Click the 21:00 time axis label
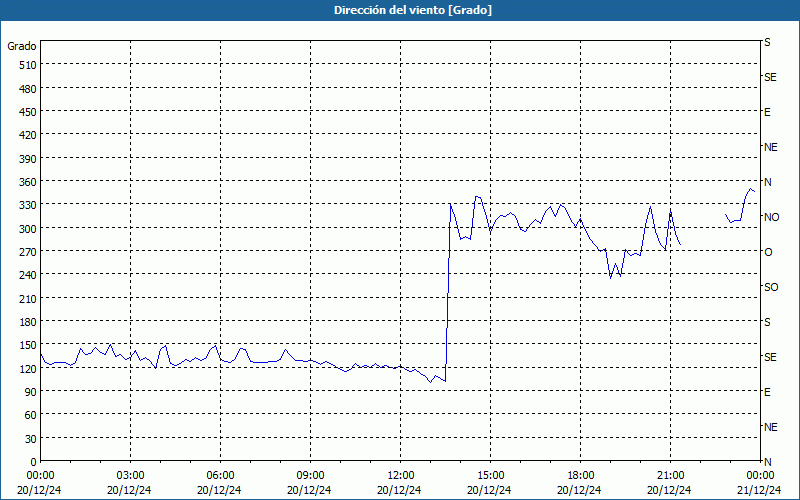The image size is (800, 500). [x=670, y=476]
